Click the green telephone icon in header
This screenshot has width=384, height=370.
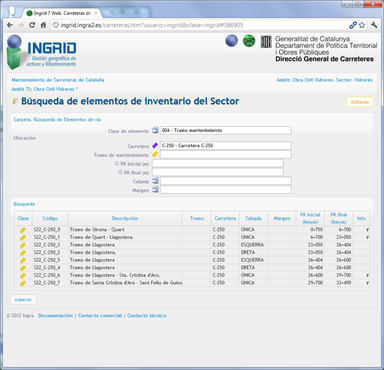click(x=249, y=41)
